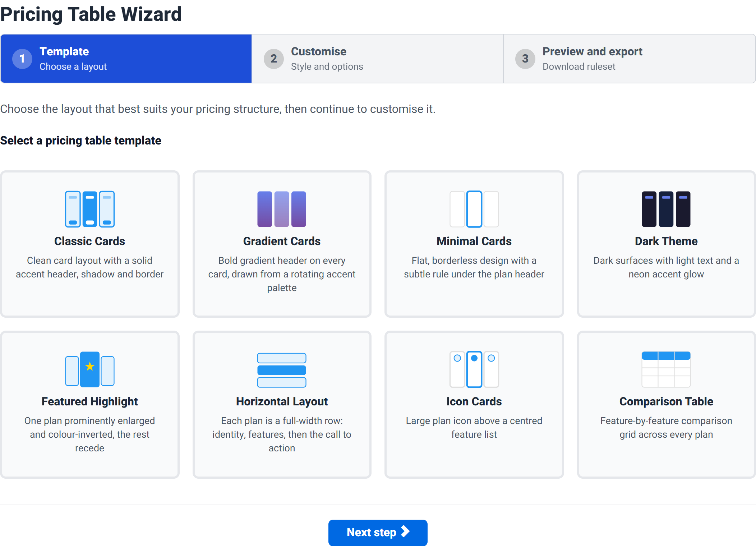This screenshot has width=756, height=552.
Task: Click the step 3 number badge
Action: 525,59
